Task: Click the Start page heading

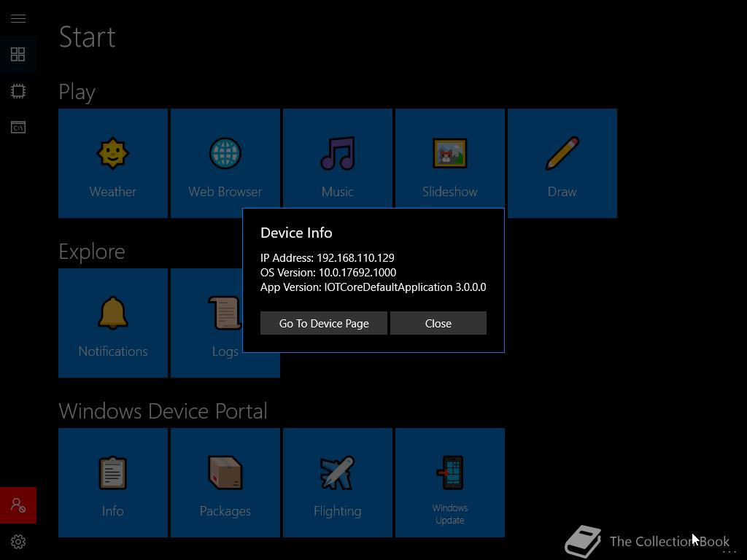Action: pos(88,37)
